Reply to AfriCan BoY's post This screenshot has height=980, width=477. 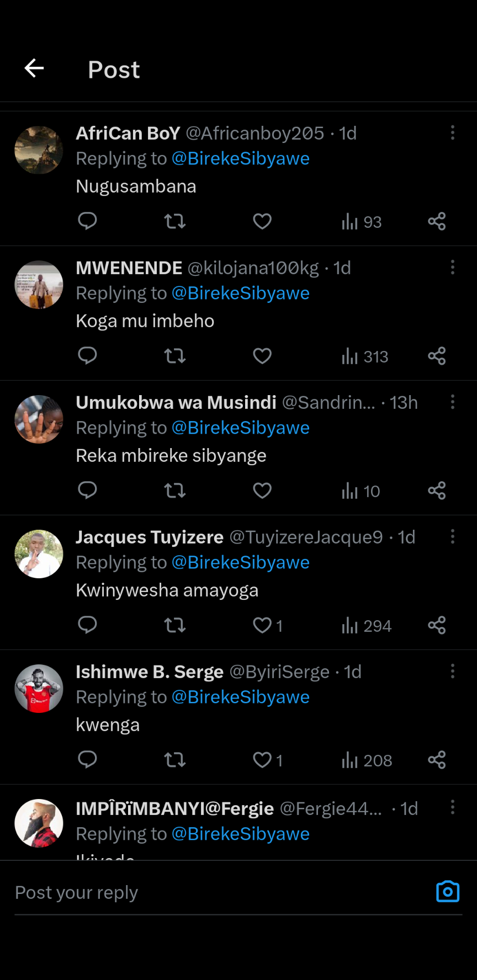87,221
